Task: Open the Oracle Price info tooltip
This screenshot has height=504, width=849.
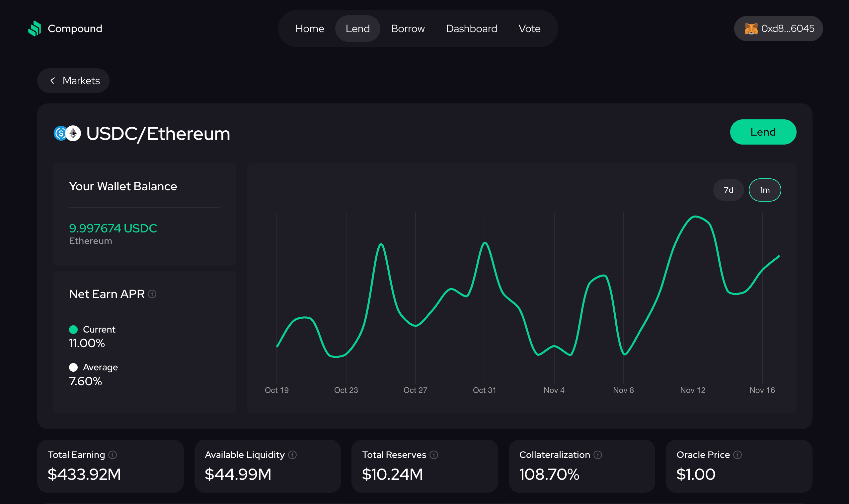Action: point(737,455)
